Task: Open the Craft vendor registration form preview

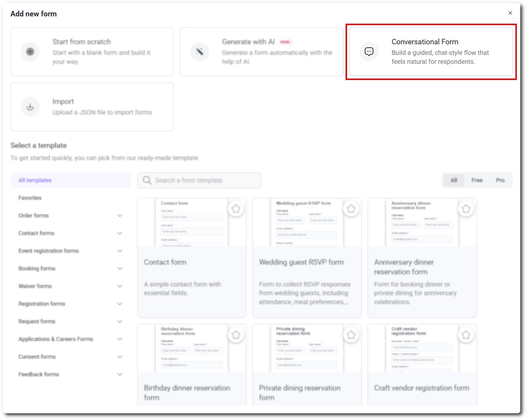Action: (x=422, y=348)
